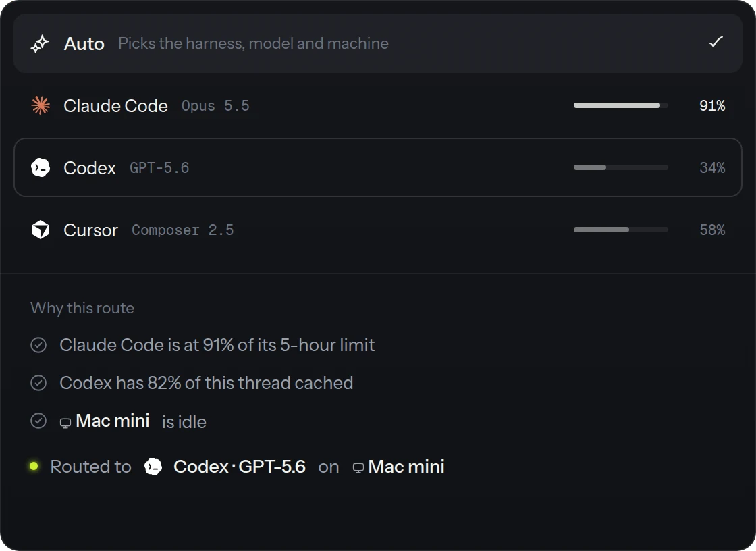Click the 'Routed to' text
This screenshot has height=551, width=756.
pos(90,467)
